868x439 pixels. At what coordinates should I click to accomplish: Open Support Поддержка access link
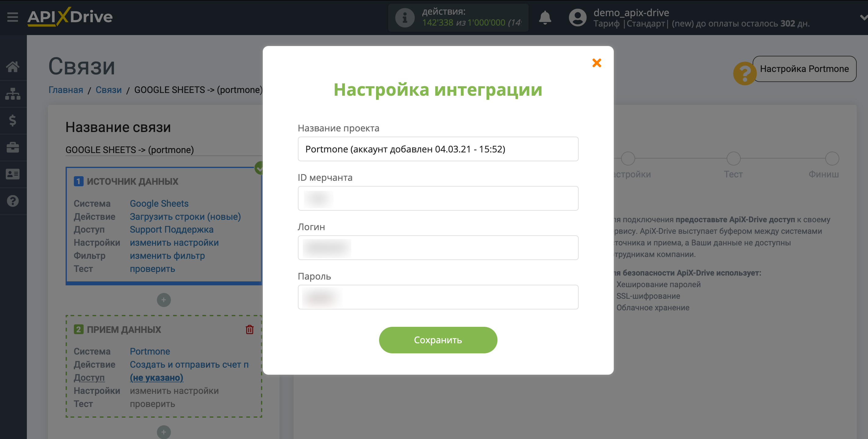click(172, 229)
